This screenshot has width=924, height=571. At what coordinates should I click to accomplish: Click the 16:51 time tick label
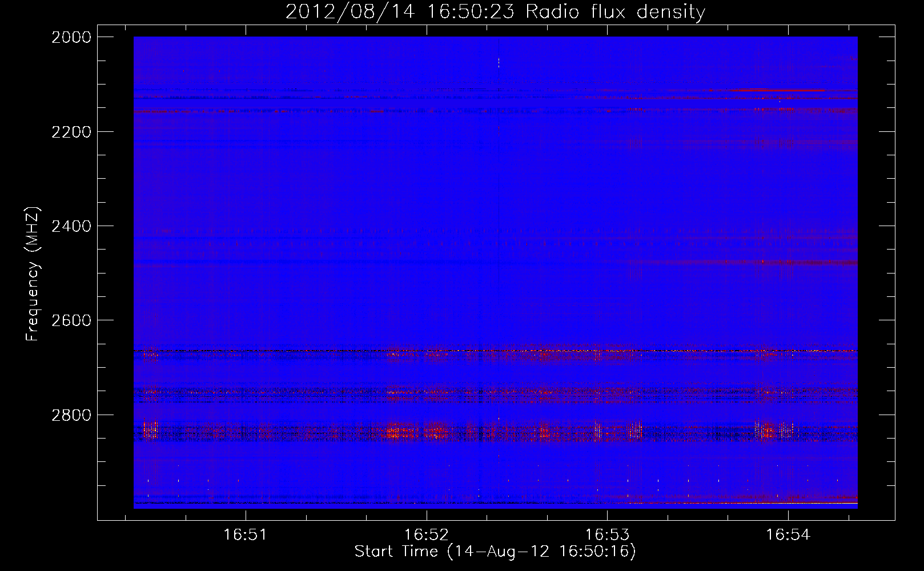tap(245, 535)
